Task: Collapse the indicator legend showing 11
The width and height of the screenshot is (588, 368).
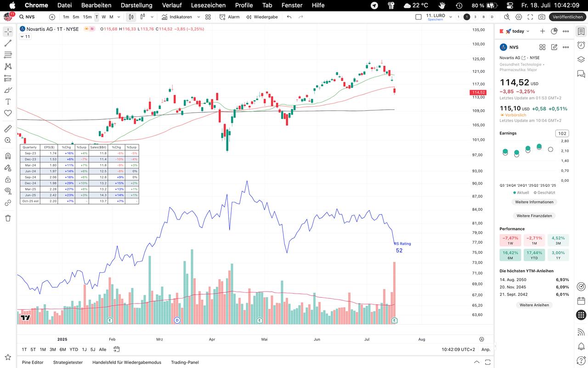Action: click(x=23, y=37)
